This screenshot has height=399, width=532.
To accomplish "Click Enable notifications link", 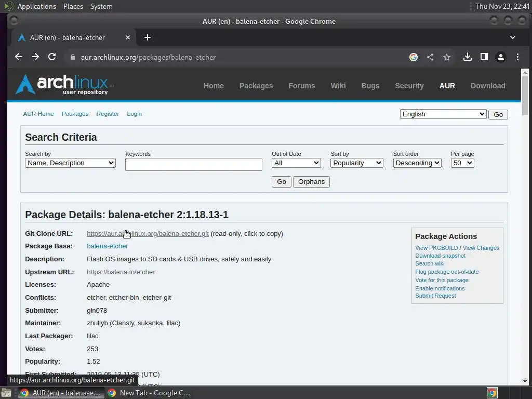I will (440, 288).
